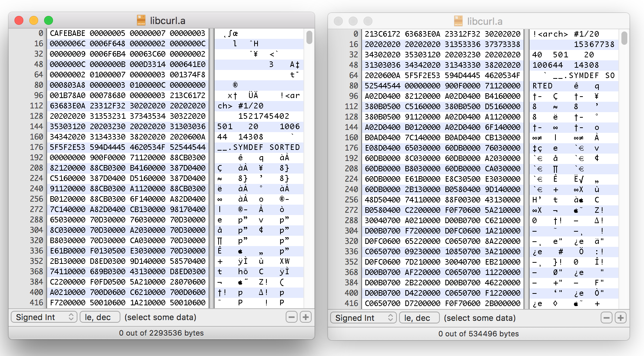Click '100644 14308' ASCII text in right window
Image resolution: width=644 pixels, height=356 pixels.
[565, 65]
